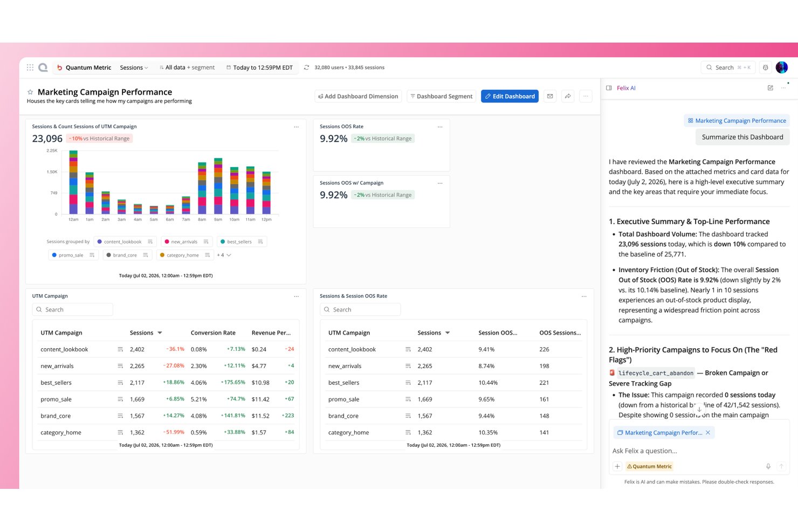The image size is (798, 532).
Task: Open the assistant bot icon beside Search
Action: coord(765,67)
